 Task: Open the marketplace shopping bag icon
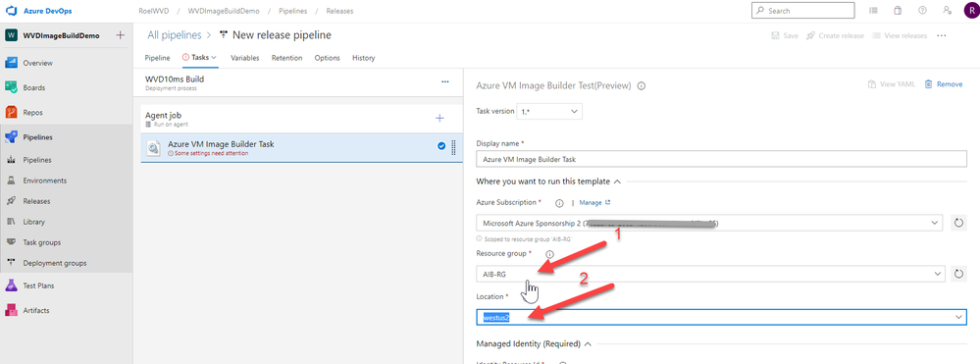coord(897,11)
